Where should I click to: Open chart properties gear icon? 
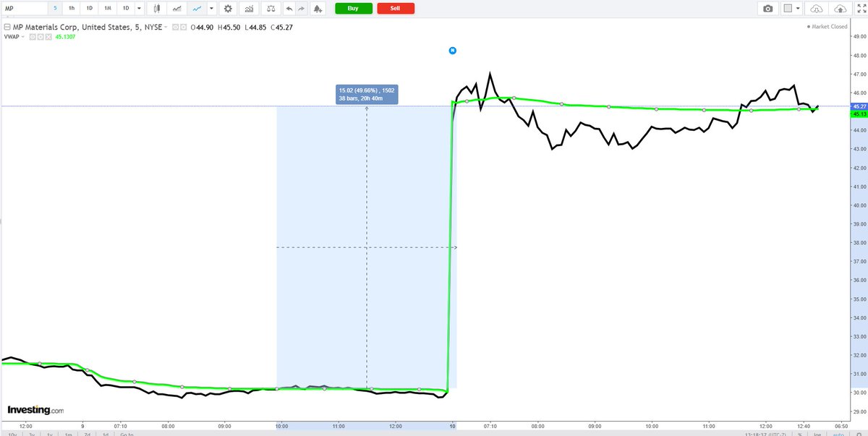(229, 9)
